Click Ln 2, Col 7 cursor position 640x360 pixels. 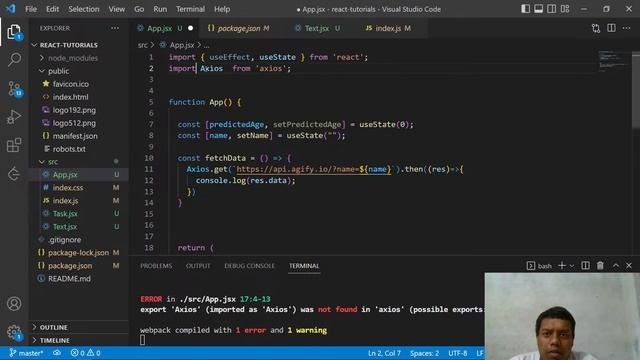click(x=384, y=353)
